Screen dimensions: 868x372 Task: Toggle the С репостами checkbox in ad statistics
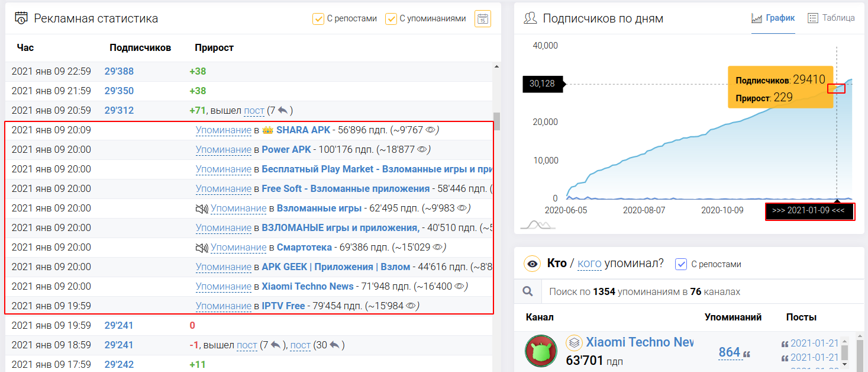[318, 18]
